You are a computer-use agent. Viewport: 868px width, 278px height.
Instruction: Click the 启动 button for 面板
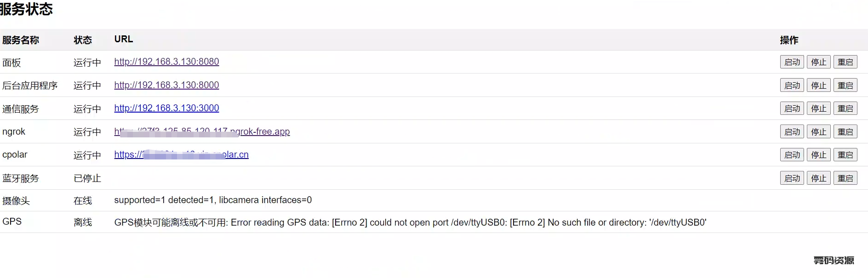[792, 62]
